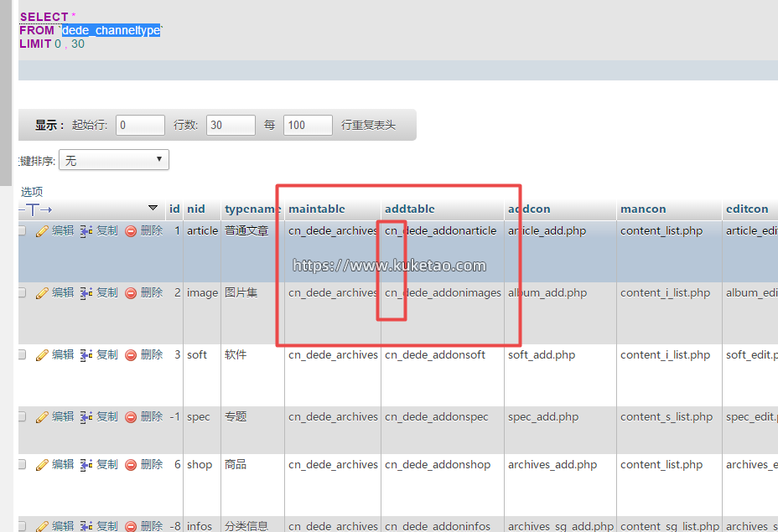Click the typename cell 商品
778x532 pixels.
[236, 464]
